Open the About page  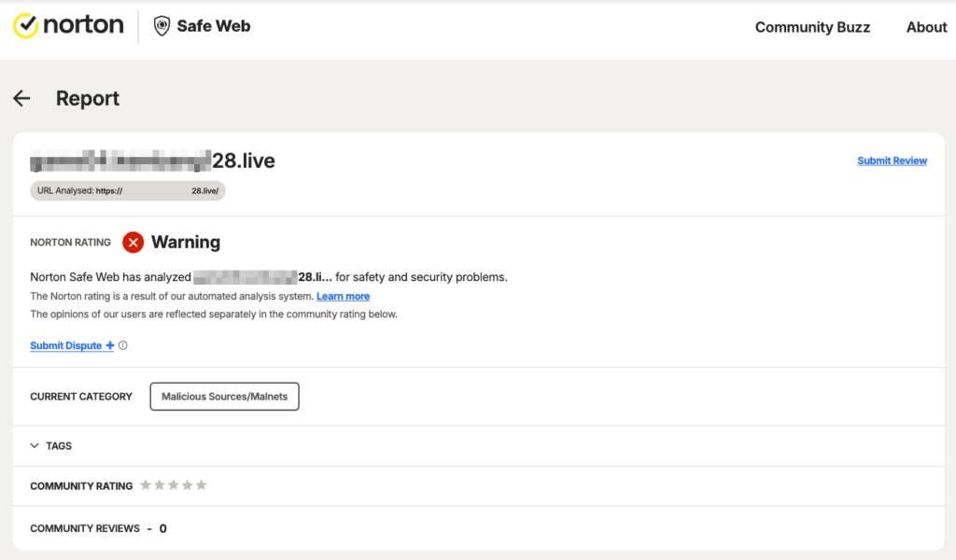point(925,27)
